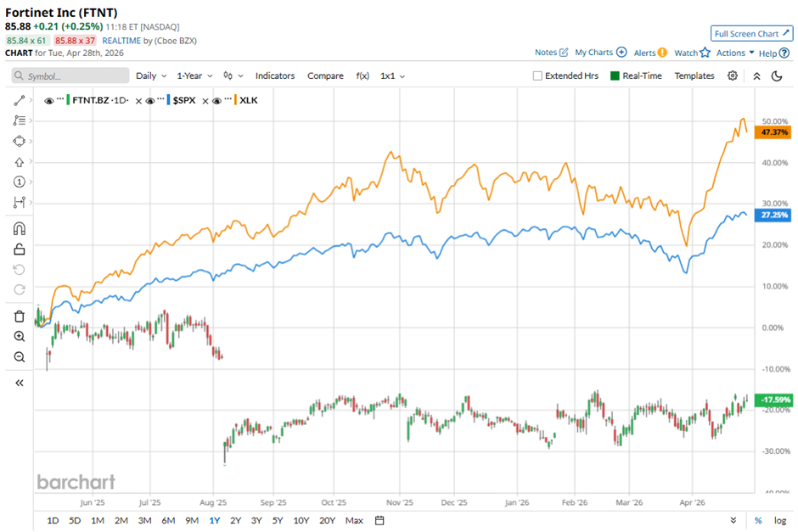This screenshot has width=798, height=532.
Task: Click the lock drawings icon
Action: click(19, 249)
